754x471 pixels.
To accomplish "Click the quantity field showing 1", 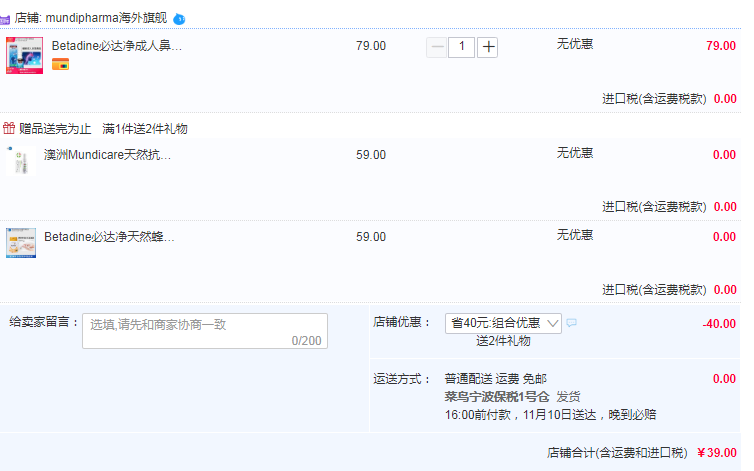I will (462, 47).
